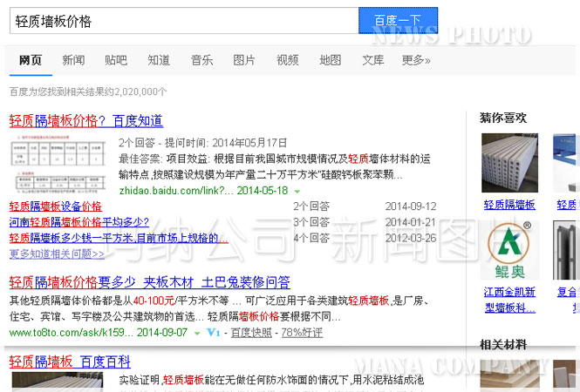Viewport: 580px width, 392px height.
Task: Focus the search box containing 轻质墙板价格
Action: [183, 21]
